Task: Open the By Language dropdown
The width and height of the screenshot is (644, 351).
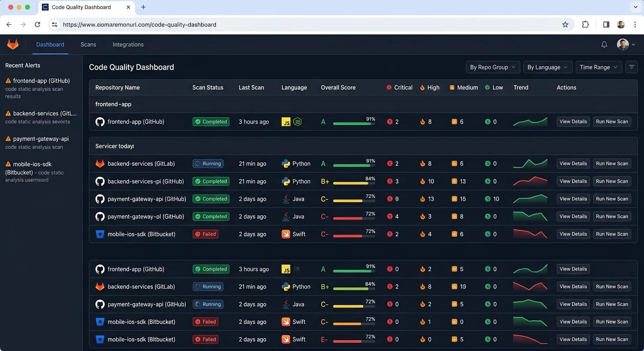Action: click(547, 67)
